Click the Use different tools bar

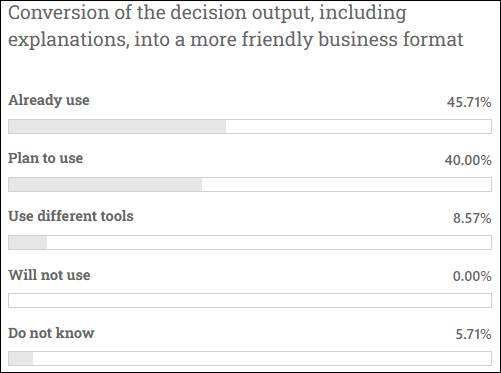tap(250, 242)
